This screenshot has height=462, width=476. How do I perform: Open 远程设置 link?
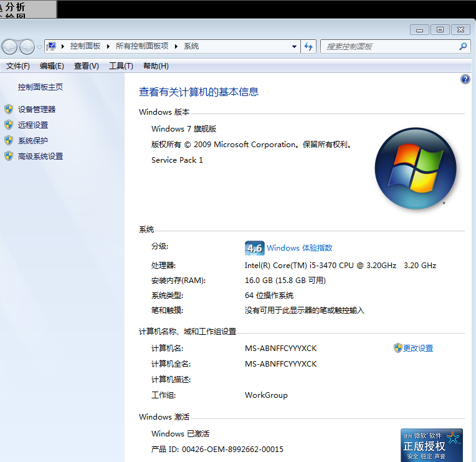pyautogui.click(x=33, y=125)
